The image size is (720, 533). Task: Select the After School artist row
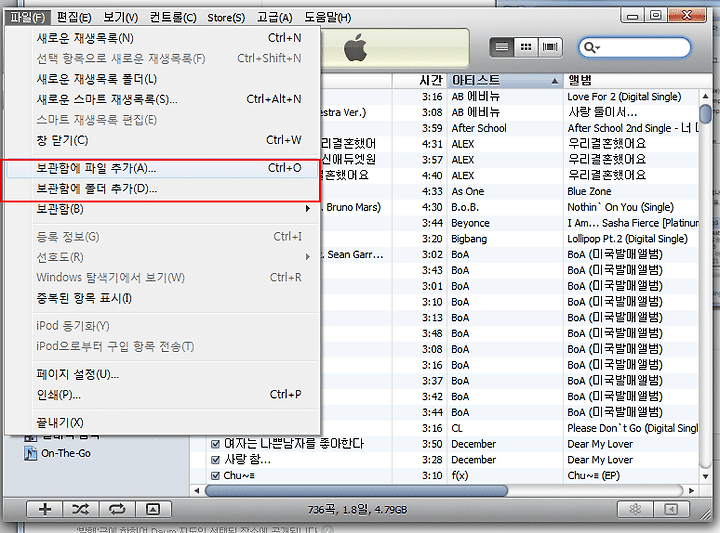tap(479, 128)
